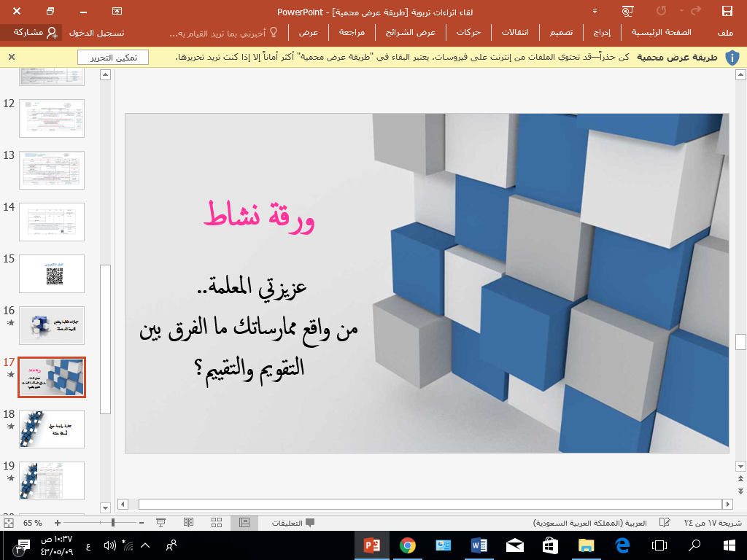Open the Ribbon Display Options button
The width and height of the screenshot is (747, 560).
pyautogui.click(x=117, y=11)
